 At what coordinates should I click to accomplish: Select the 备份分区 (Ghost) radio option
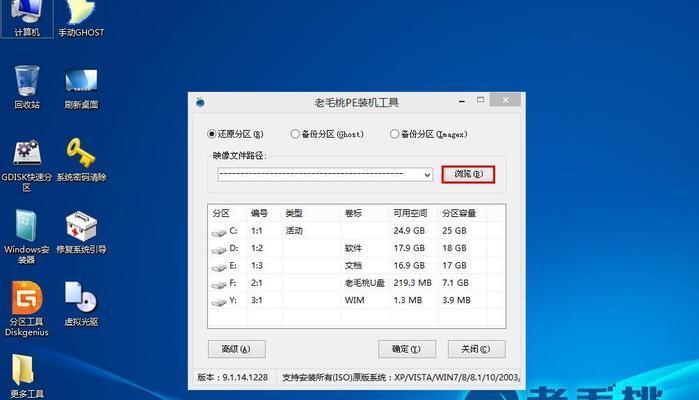coord(327,134)
